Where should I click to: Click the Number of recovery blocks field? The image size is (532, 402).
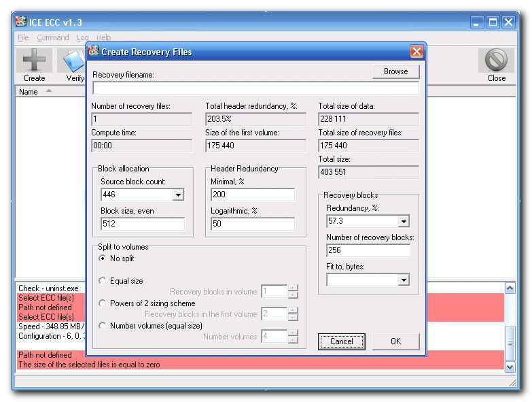368,250
